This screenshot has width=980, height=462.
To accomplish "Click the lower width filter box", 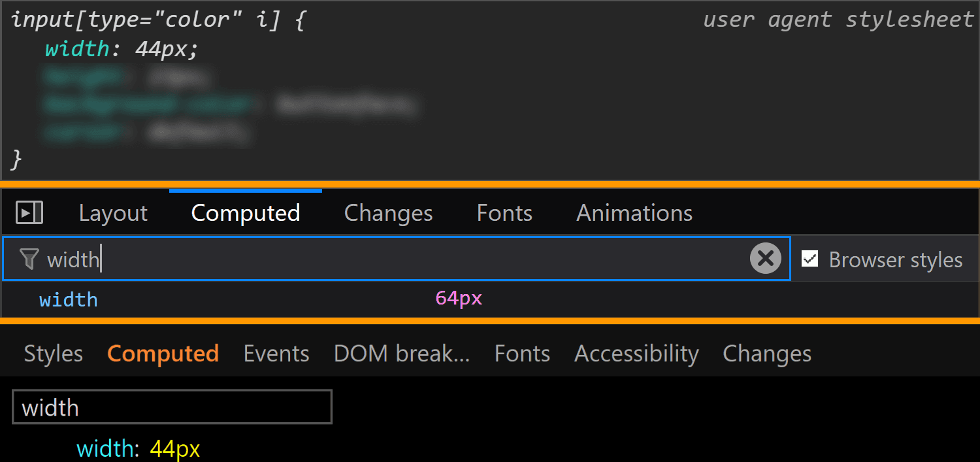I will (x=172, y=407).
